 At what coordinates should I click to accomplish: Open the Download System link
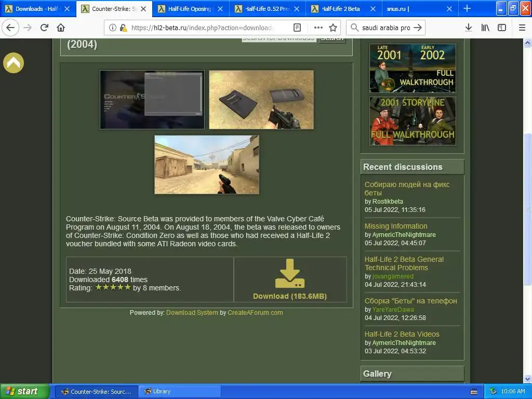pyautogui.click(x=192, y=312)
